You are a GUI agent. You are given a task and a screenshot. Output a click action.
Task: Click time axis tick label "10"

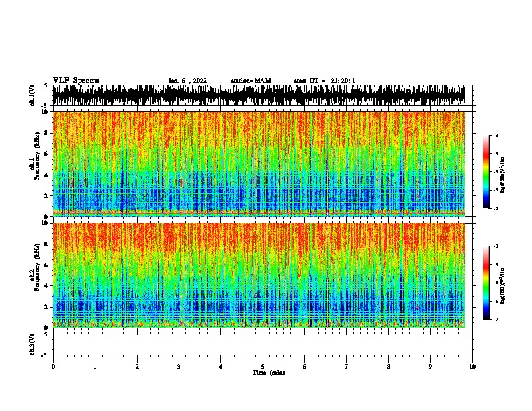[472, 367]
